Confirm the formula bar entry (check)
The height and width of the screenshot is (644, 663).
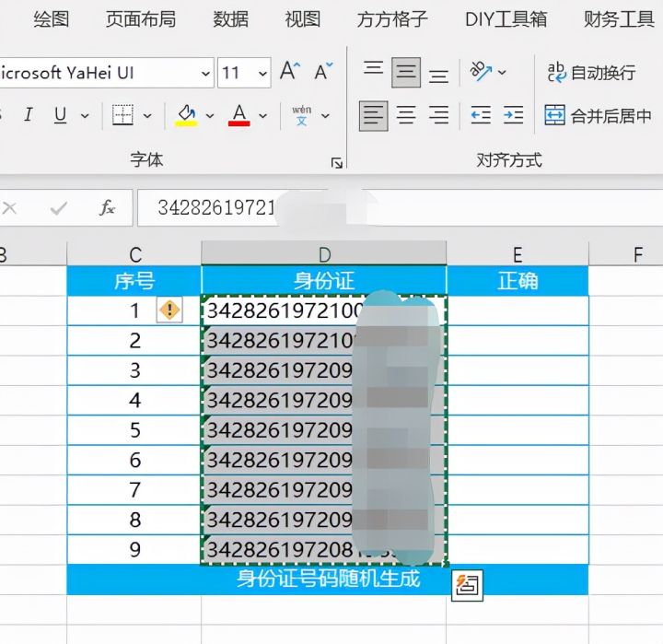click(x=58, y=208)
